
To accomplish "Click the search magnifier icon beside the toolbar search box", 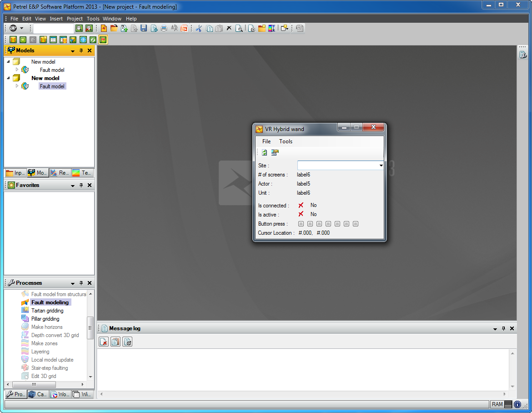I will [79, 28].
